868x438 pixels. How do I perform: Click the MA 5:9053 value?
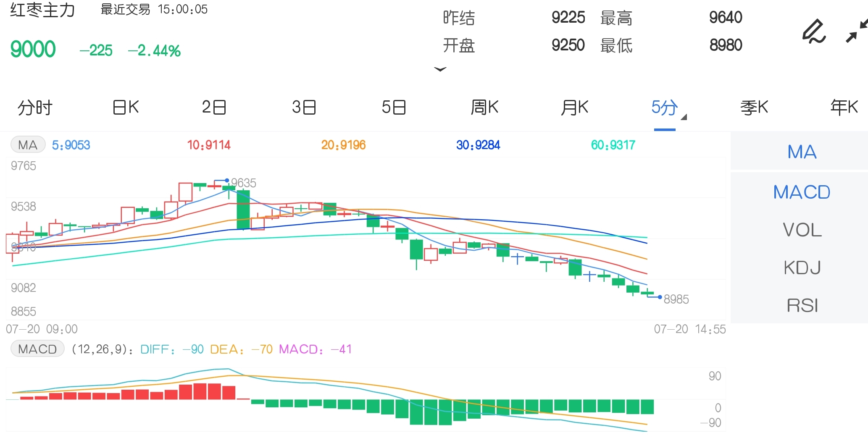[x=71, y=145]
